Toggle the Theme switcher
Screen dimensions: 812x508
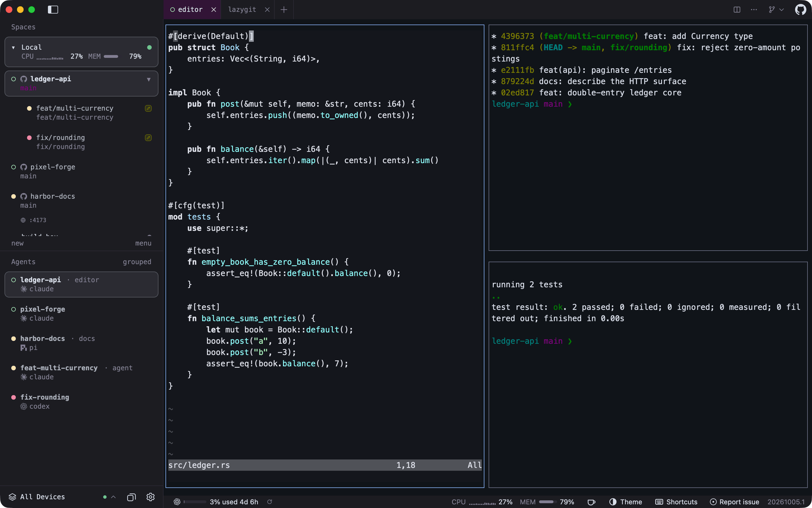pos(625,502)
